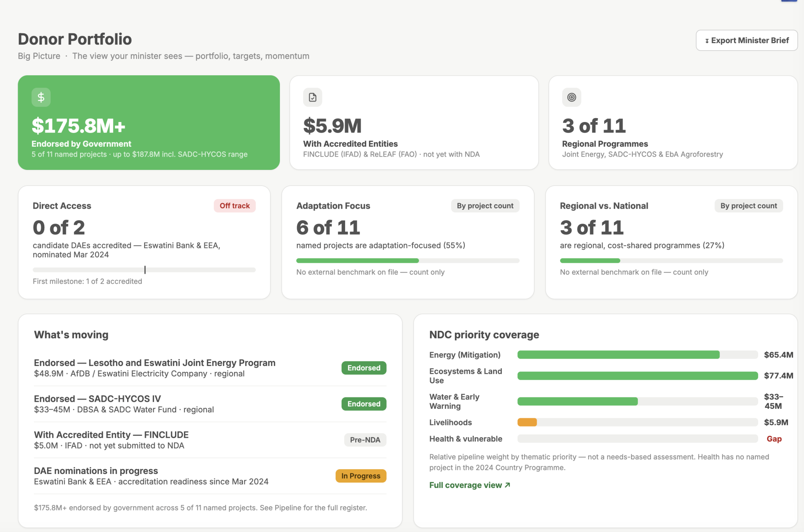Click the Ecosystems & Land Use coverage bar
Image resolution: width=804 pixels, height=532 pixels.
pyautogui.click(x=638, y=376)
